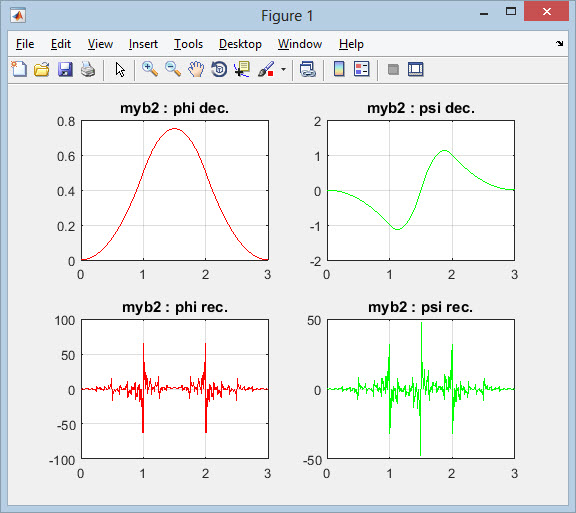Screen dimensions: 576x513
Task: Select the Rotate 3D tool
Action: pyautogui.click(x=219, y=69)
